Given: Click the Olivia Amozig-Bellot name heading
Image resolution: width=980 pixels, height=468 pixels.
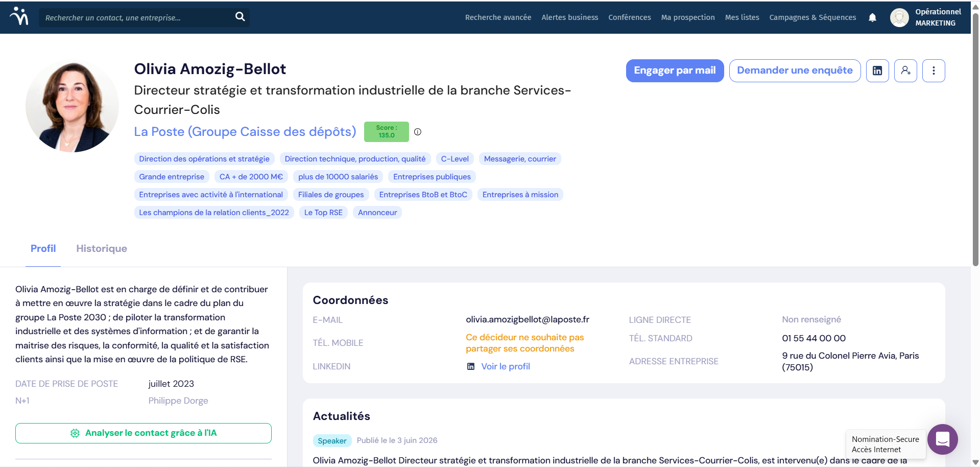Looking at the screenshot, I should (210, 69).
